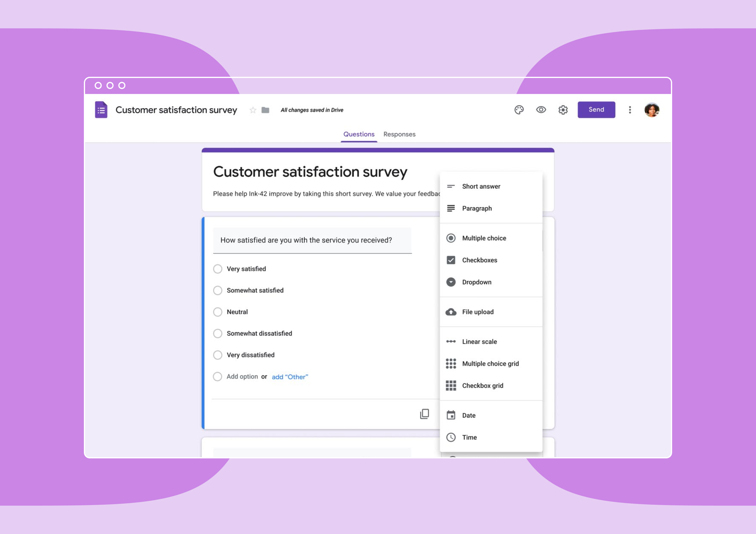
Task: Click the settings gear icon
Action: click(563, 110)
